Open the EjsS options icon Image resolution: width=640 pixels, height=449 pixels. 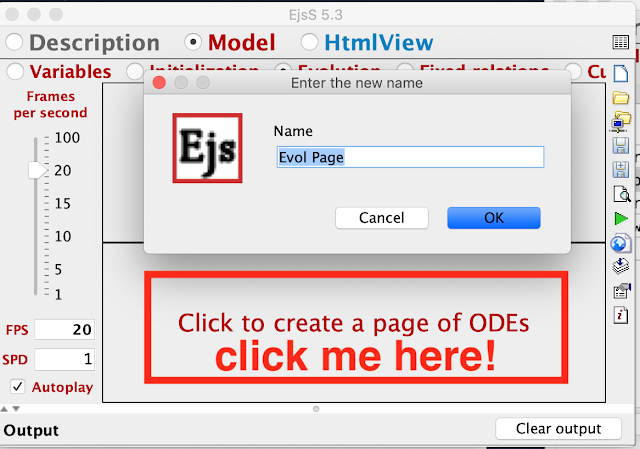622,291
